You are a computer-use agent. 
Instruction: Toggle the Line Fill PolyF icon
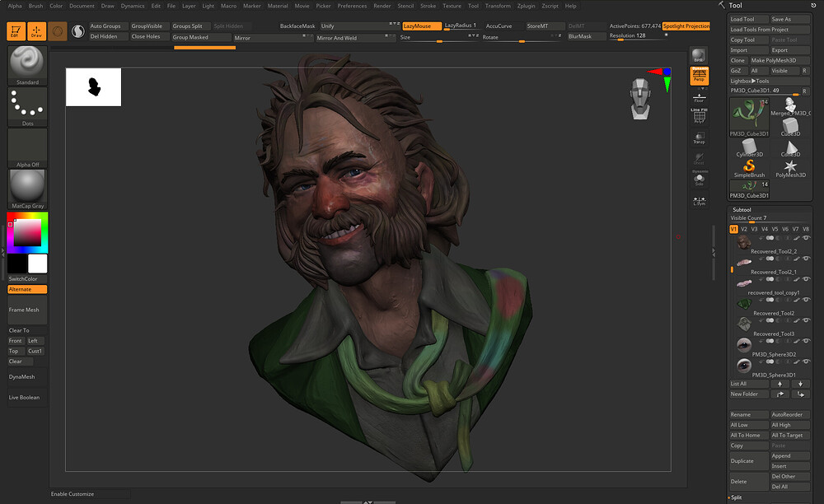click(699, 116)
